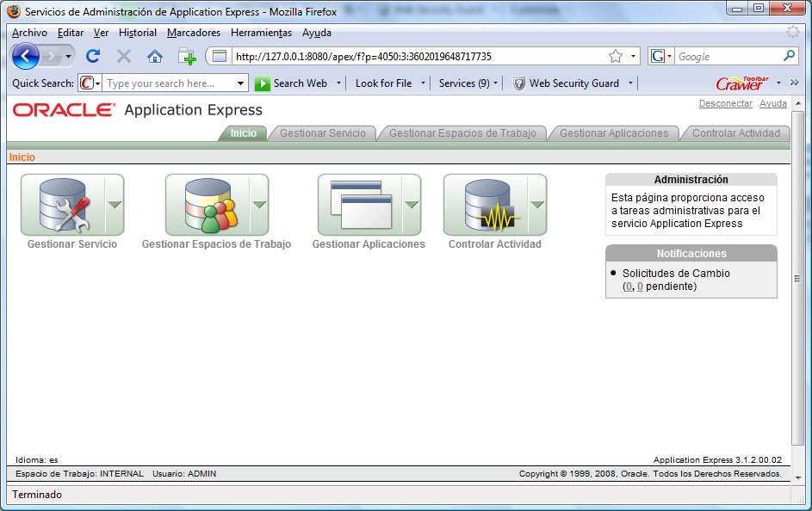812x511 pixels.
Task: Click the Look for File button
Action: coord(383,83)
